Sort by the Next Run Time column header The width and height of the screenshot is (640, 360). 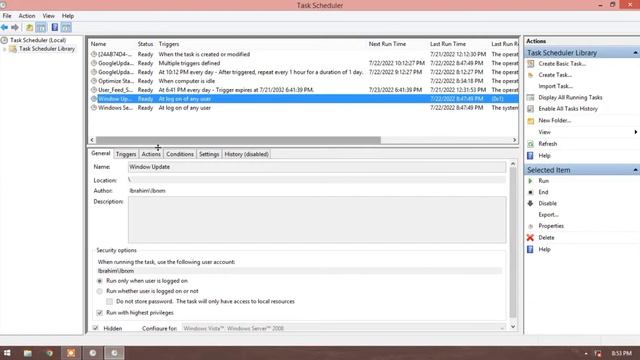387,44
